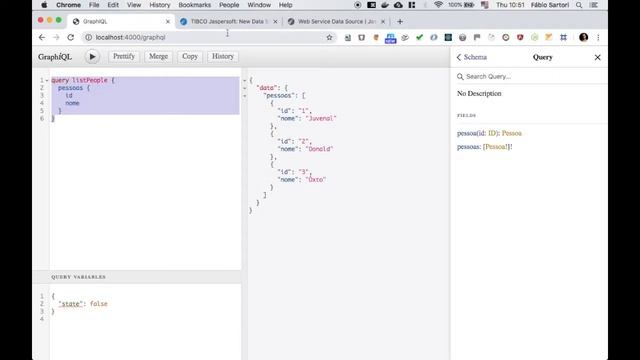This screenshot has width=640, height=360.
Task: Click the Wi-Fi status icon
Action: click(438, 5)
